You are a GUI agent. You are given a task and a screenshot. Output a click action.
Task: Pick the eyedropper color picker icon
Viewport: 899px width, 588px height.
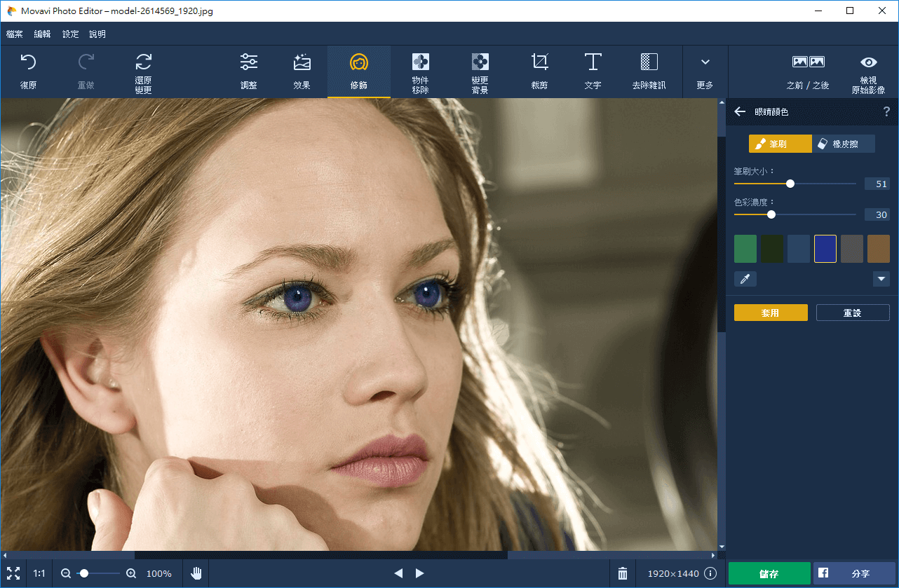[x=745, y=279]
